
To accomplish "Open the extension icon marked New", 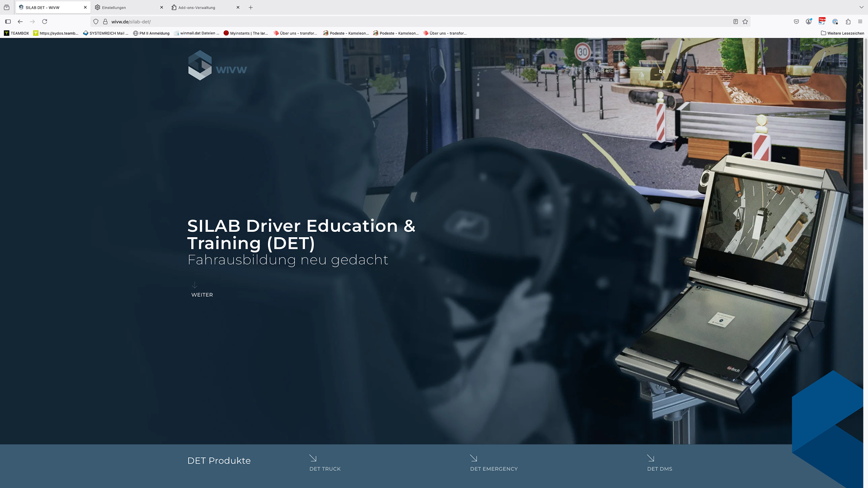I will 822,21.
